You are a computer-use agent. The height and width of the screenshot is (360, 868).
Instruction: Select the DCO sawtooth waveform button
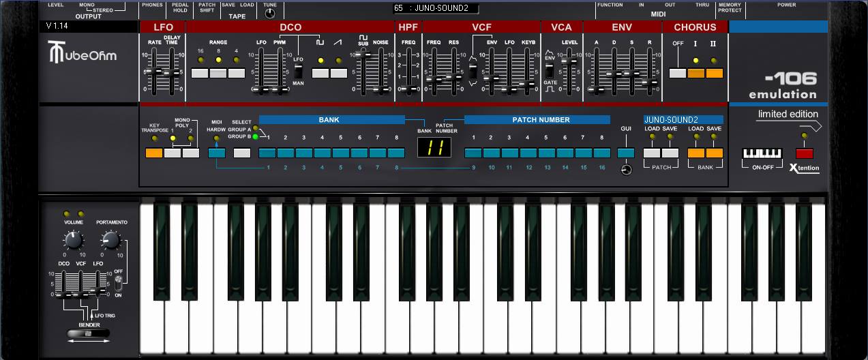tap(339, 73)
